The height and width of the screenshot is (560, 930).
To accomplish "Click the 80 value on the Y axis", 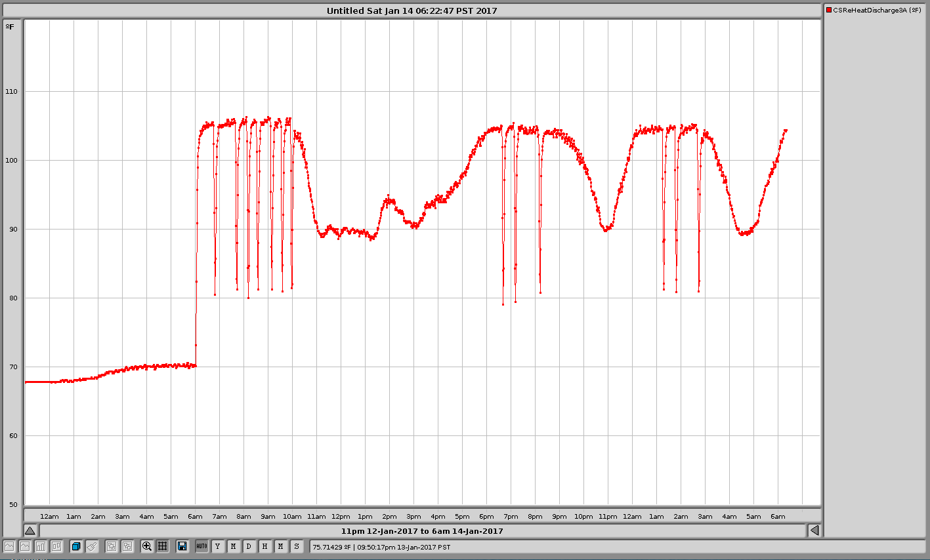I will [x=13, y=298].
